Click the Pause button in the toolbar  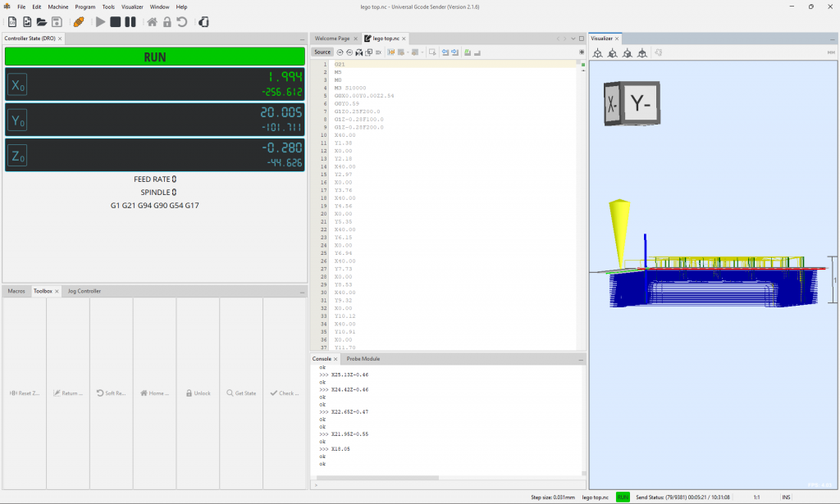click(x=130, y=22)
